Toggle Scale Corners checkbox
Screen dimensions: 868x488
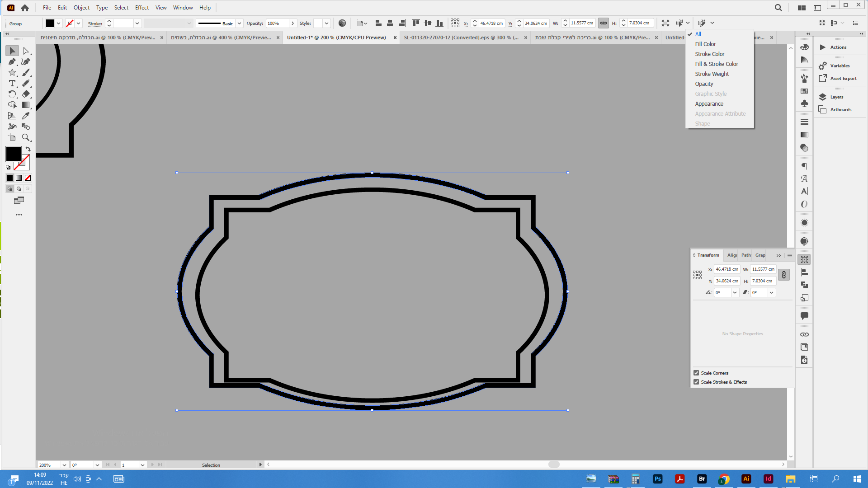tap(696, 373)
